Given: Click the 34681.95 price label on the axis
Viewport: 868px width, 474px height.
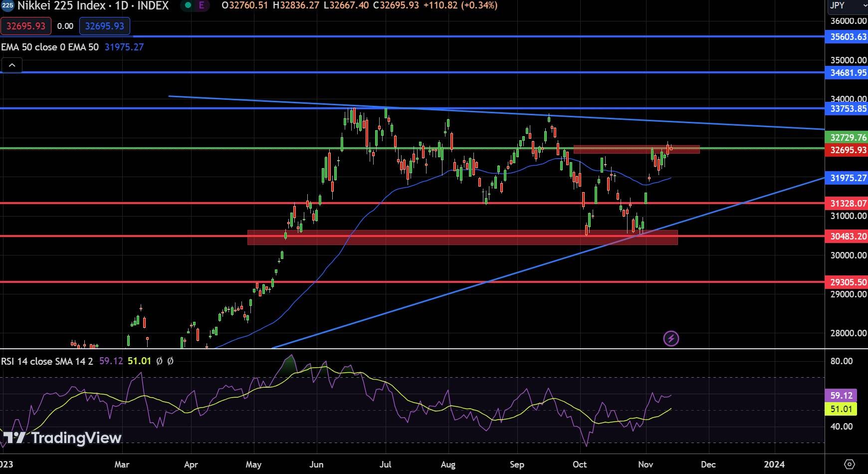Looking at the screenshot, I should point(847,72).
